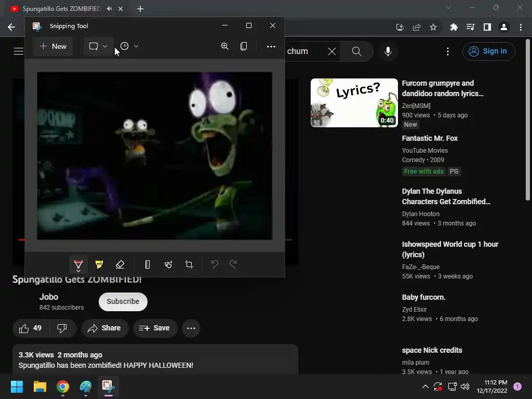Dislike the Spungatillo video
Viewport: 532px width, 399px height.
[x=62, y=328]
